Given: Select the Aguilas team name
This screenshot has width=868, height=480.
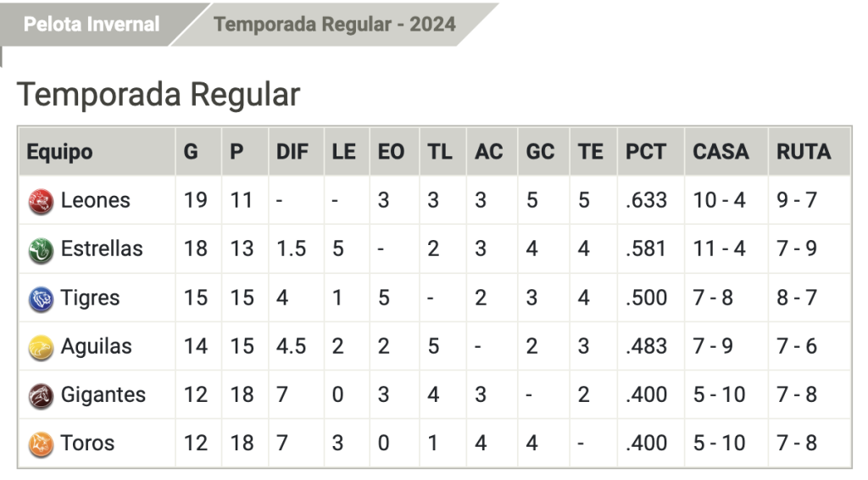Looking at the screenshot, I should (x=97, y=347).
